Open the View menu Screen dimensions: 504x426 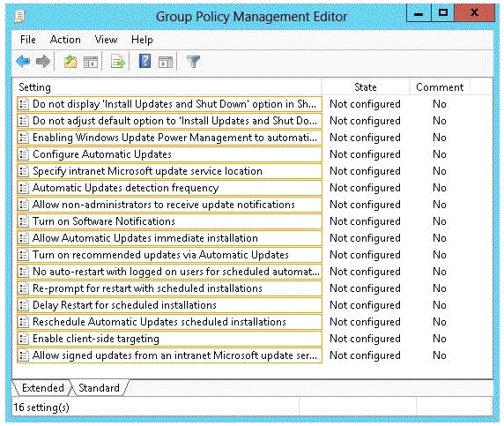(106, 40)
